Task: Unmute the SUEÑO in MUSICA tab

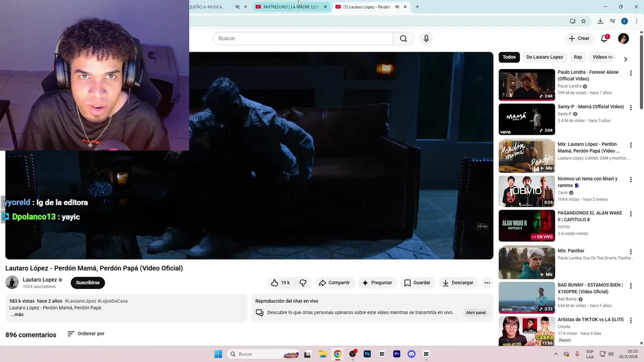Action: (237, 7)
